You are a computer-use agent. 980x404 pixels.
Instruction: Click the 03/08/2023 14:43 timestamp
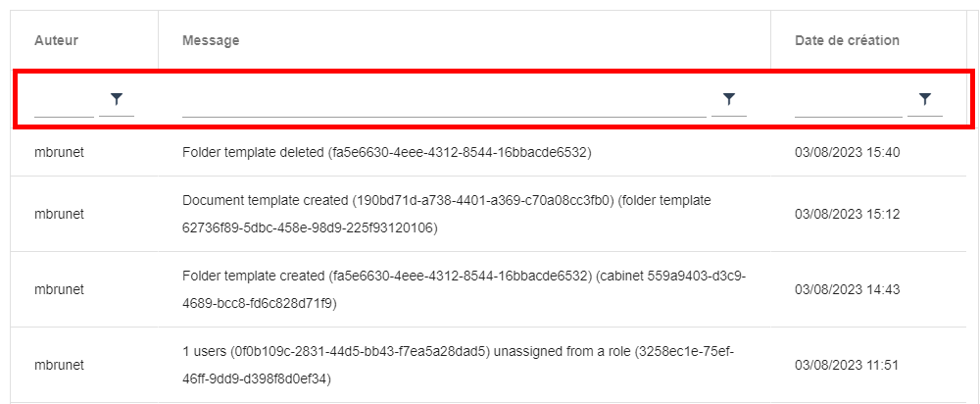(x=847, y=289)
